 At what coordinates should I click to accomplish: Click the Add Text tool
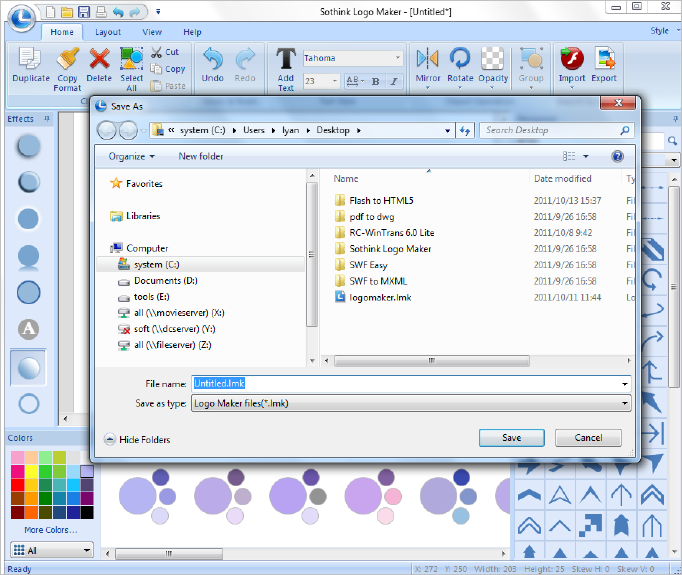point(286,60)
